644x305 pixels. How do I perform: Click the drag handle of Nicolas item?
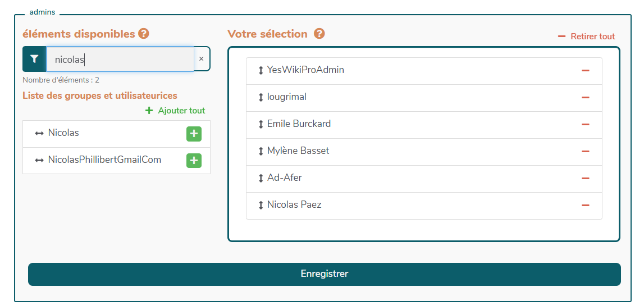[x=39, y=134]
